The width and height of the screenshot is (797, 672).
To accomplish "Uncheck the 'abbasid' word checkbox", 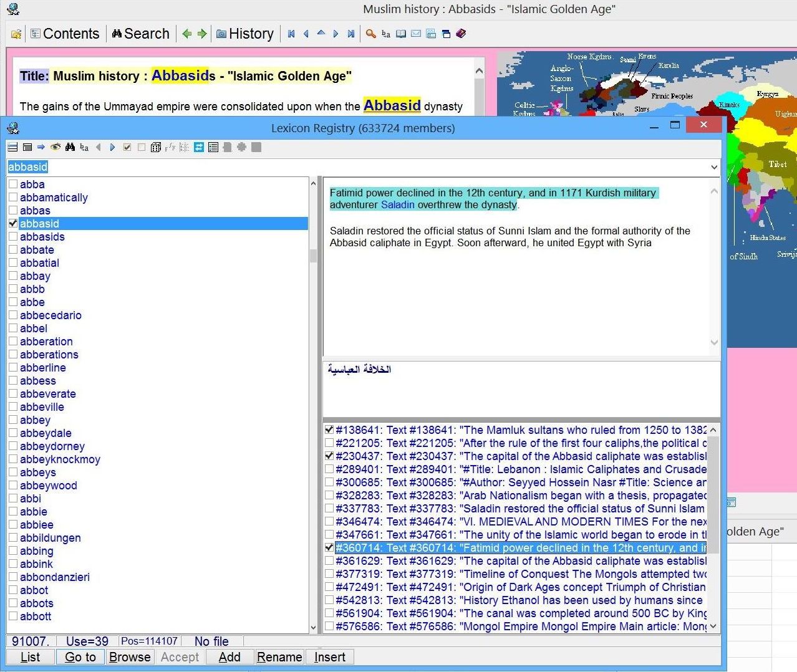I will pyautogui.click(x=13, y=223).
